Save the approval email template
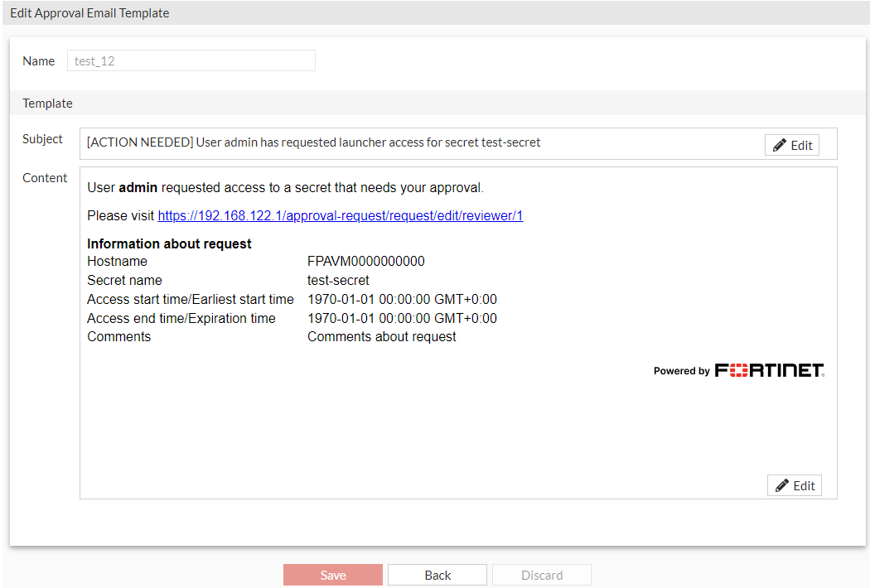This screenshot has height=588, width=870. [x=332, y=574]
